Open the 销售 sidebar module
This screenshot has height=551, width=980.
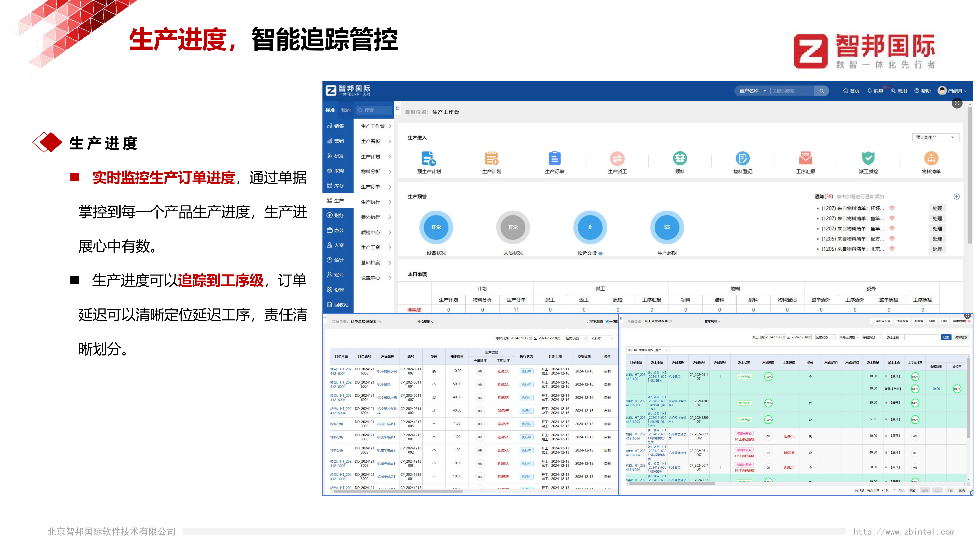coord(335,126)
